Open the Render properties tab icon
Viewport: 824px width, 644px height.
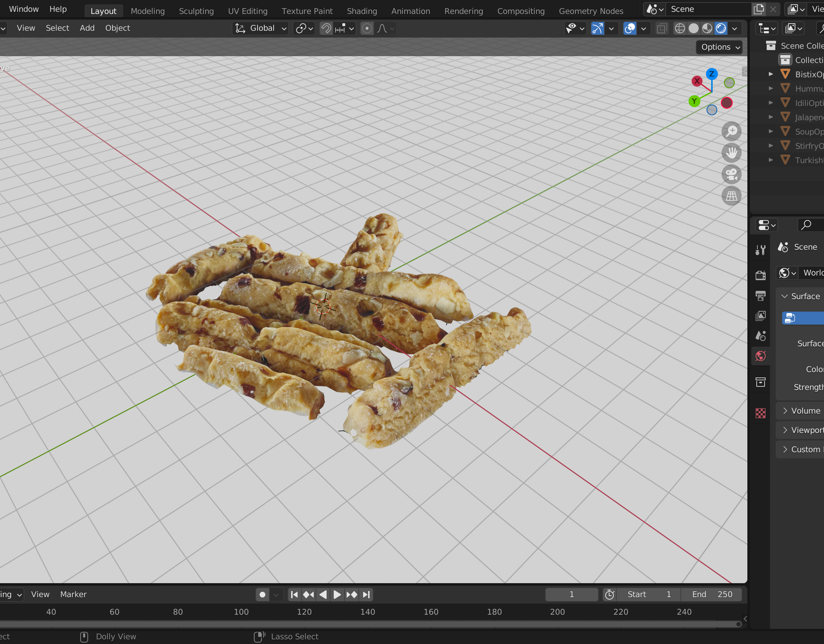(x=760, y=275)
